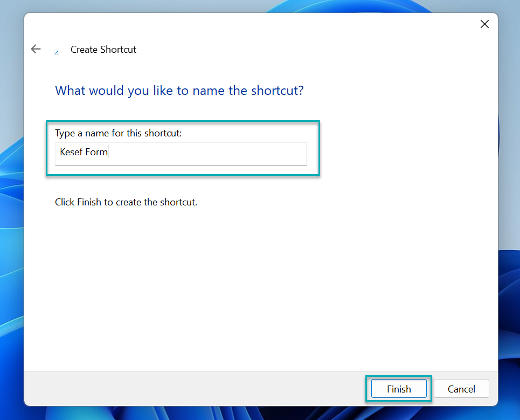
Task: Click inside the shortcut name field
Action: tap(181, 154)
